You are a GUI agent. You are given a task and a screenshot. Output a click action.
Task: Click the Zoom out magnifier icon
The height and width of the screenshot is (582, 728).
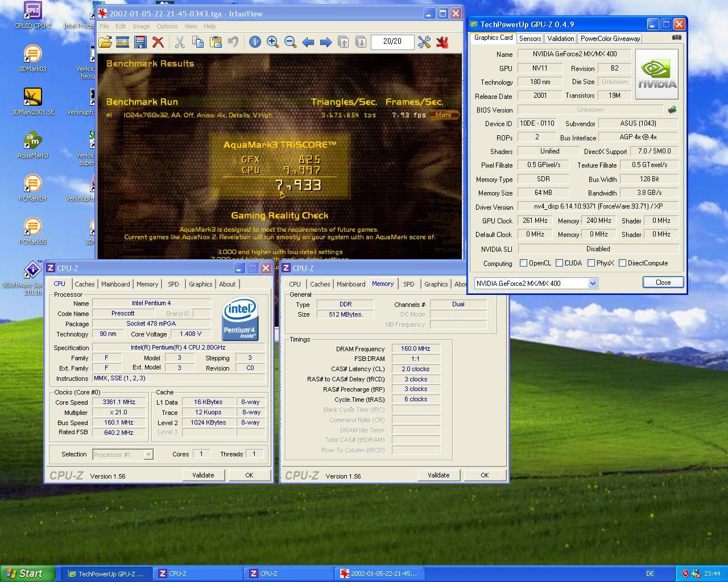(x=290, y=41)
